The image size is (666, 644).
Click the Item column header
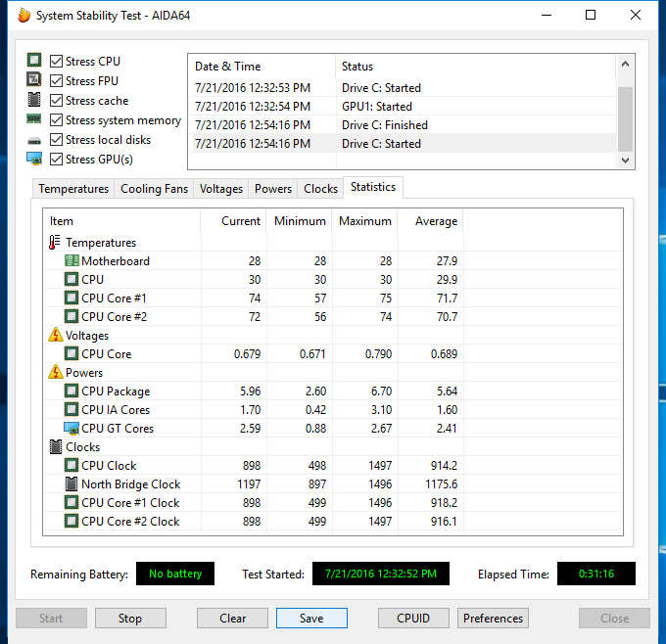tap(121, 221)
